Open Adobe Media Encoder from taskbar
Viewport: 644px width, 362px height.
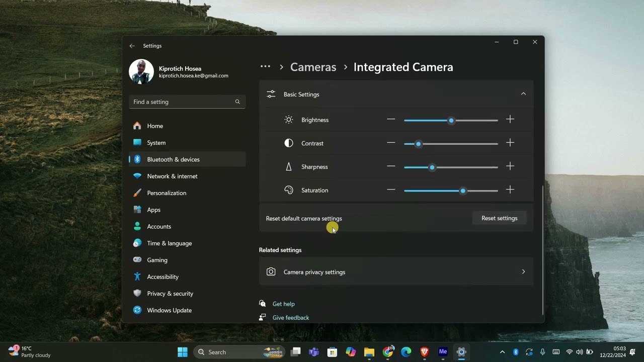tap(443, 352)
